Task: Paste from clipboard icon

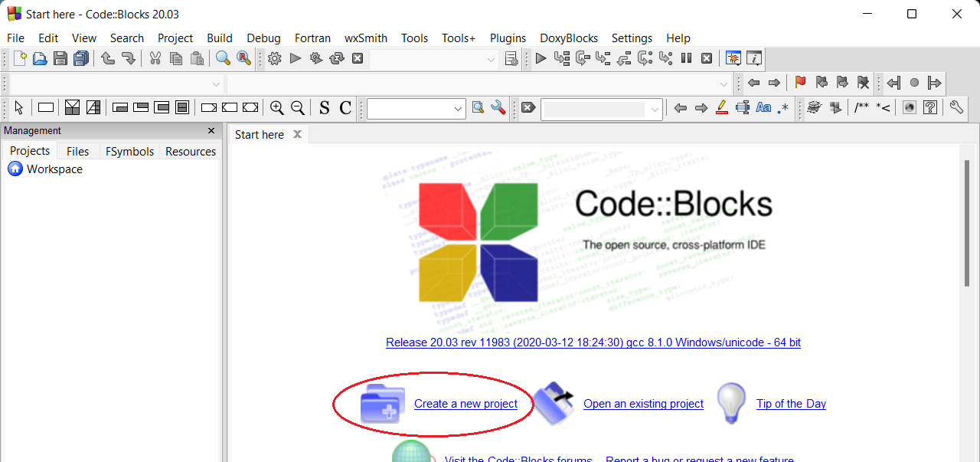Action: [197, 58]
